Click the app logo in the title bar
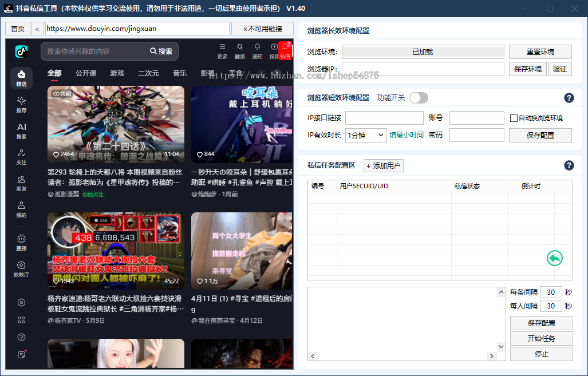 pos(8,8)
